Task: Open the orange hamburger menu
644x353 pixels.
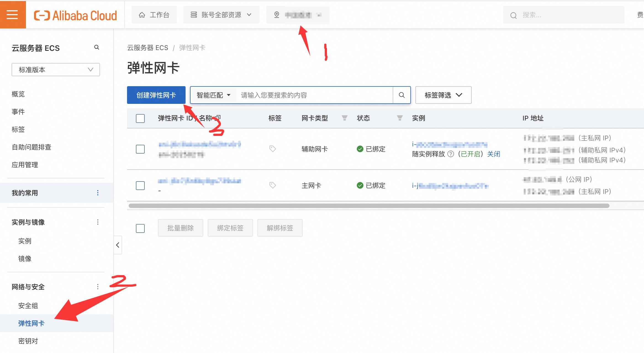Action: tap(12, 15)
